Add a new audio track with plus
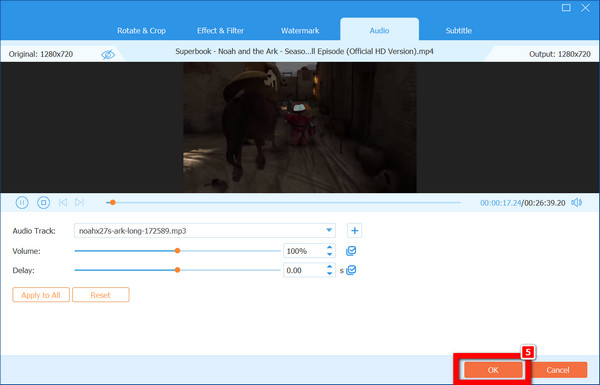The image size is (600, 385). coord(354,231)
